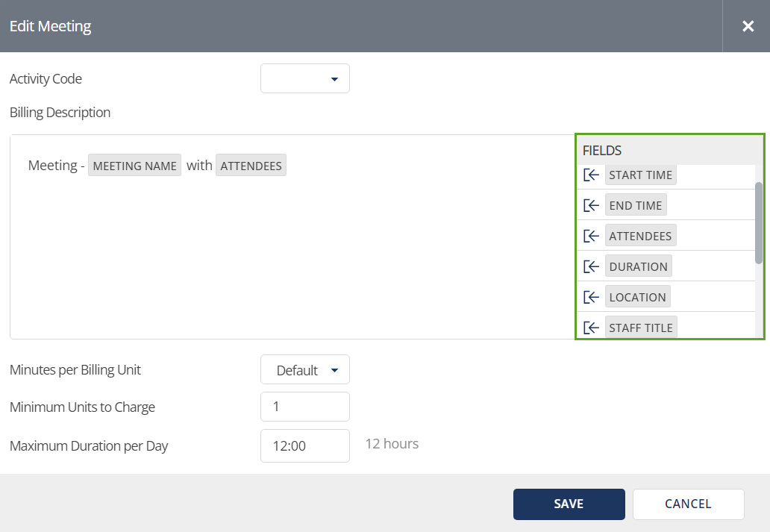Expand the Minutes per Billing Unit dropdown

click(304, 369)
